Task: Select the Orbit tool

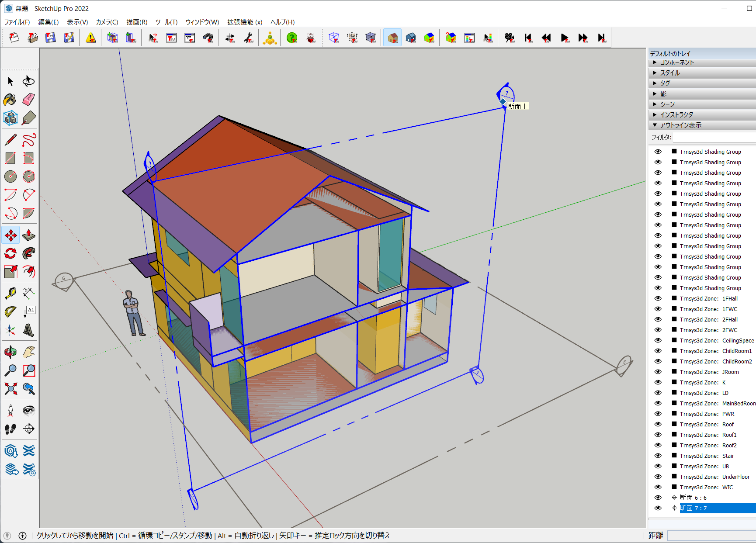Action: click(x=10, y=352)
